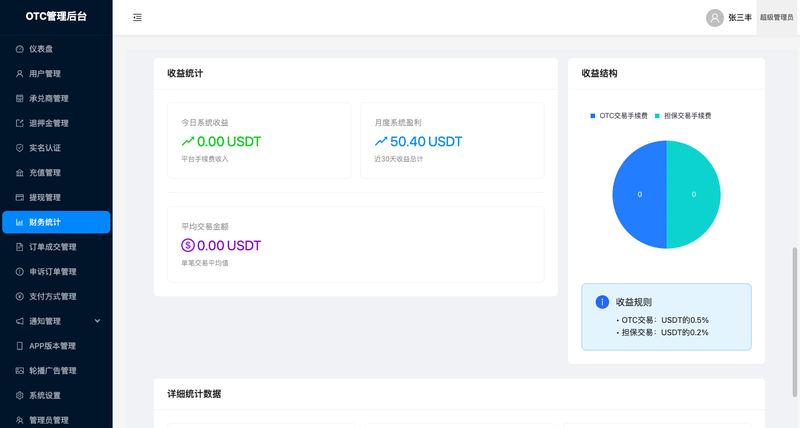Click the purple dollar icon by 平均交易金额
This screenshot has height=428, width=800.
click(188, 245)
